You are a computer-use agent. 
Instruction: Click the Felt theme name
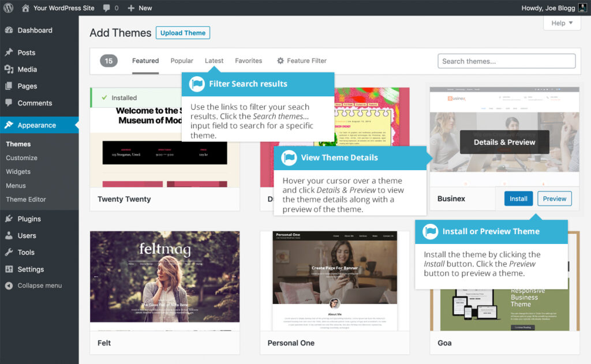pos(104,343)
